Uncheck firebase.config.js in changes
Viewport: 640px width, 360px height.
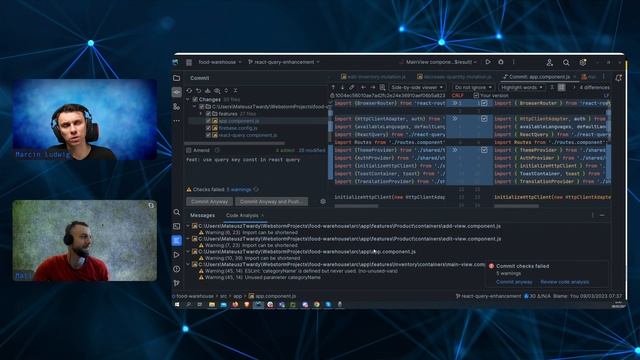tap(208, 128)
